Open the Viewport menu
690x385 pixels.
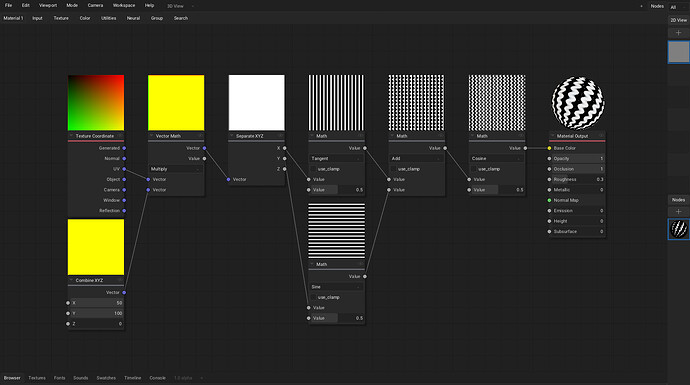(x=48, y=5)
